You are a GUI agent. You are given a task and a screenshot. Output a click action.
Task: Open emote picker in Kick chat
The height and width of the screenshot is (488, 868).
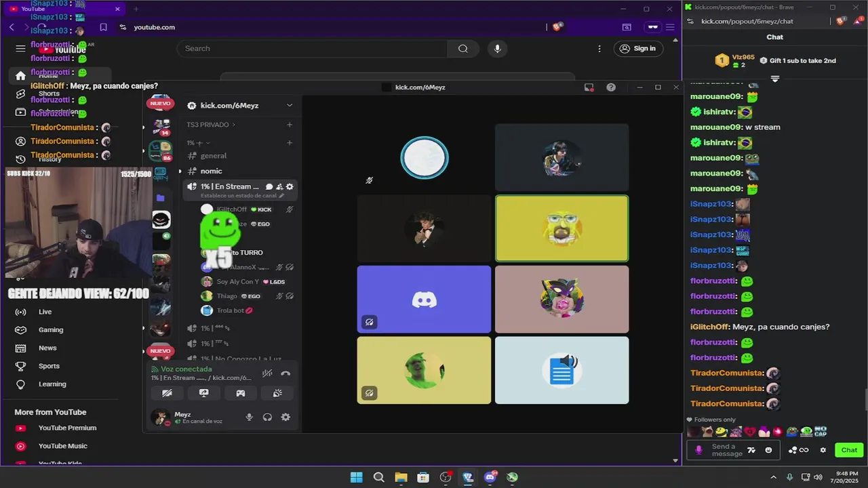[x=768, y=450]
